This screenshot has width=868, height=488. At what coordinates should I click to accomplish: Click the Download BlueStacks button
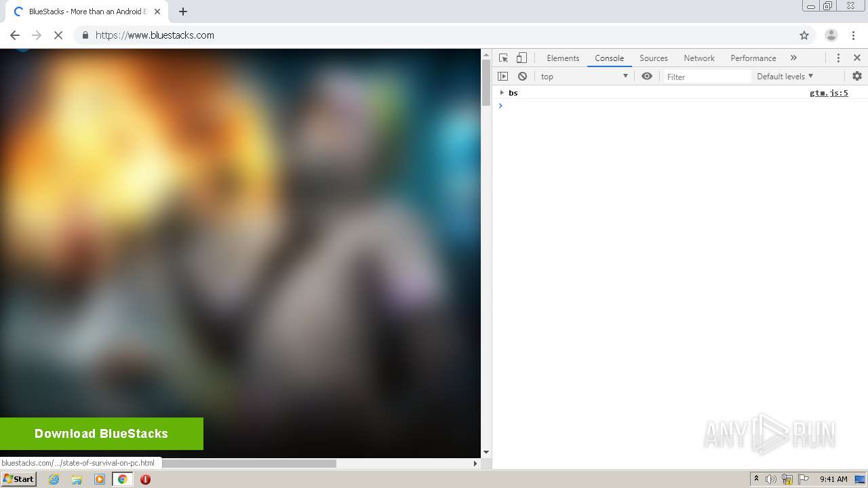coord(102,434)
